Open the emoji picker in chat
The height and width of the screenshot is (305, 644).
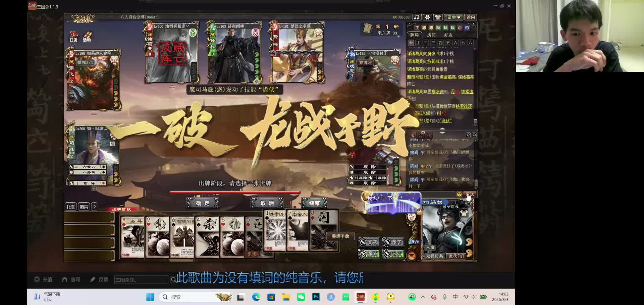point(459,194)
